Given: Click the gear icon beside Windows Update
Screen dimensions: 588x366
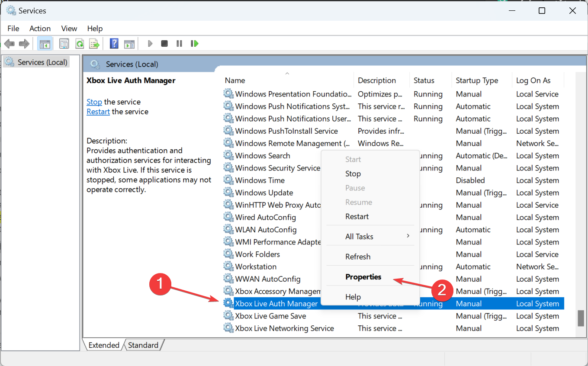Looking at the screenshot, I should click(x=228, y=193).
